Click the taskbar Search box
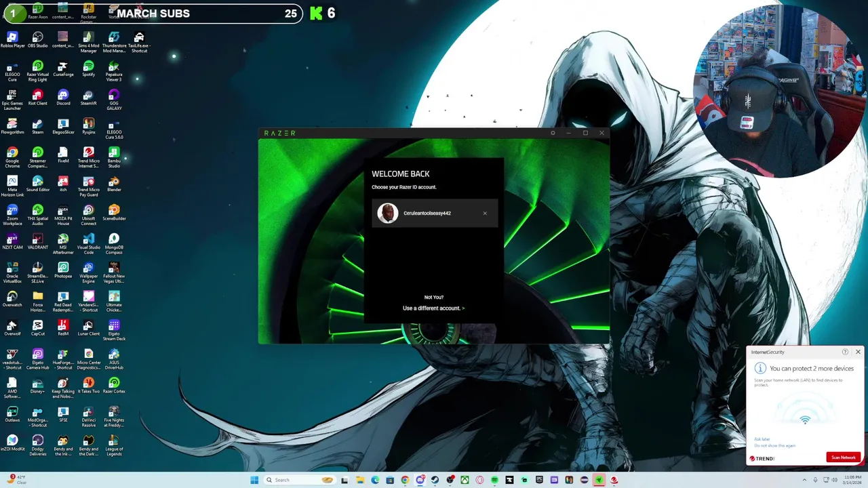Screen dimensions: 868x488 (300, 480)
